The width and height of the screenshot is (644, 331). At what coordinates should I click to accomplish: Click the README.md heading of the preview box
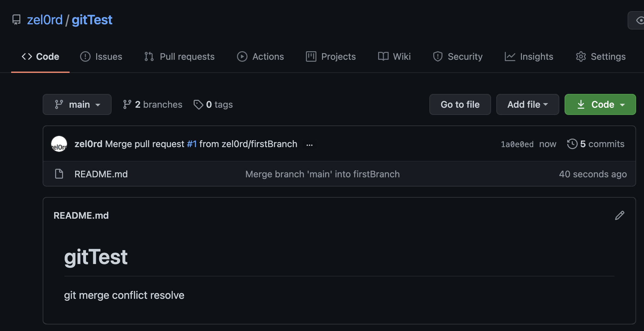click(x=81, y=215)
